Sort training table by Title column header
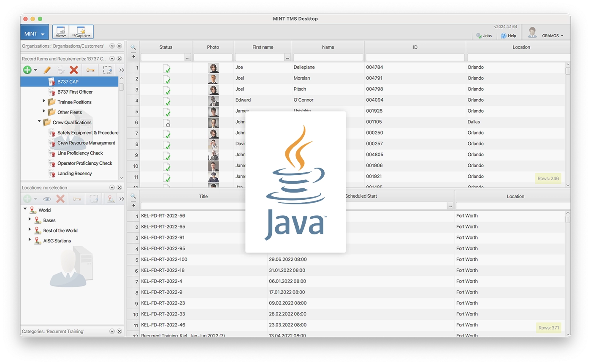Viewport: 591px width, 364px height. [203, 196]
